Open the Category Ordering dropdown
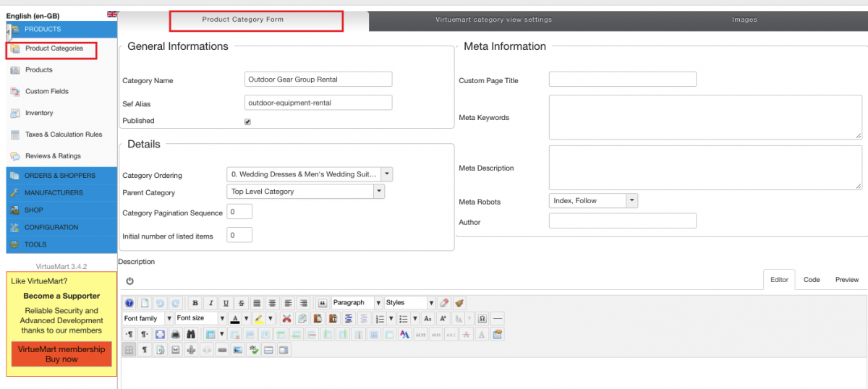This screenshot has height=389, width=868. (310, 174)
